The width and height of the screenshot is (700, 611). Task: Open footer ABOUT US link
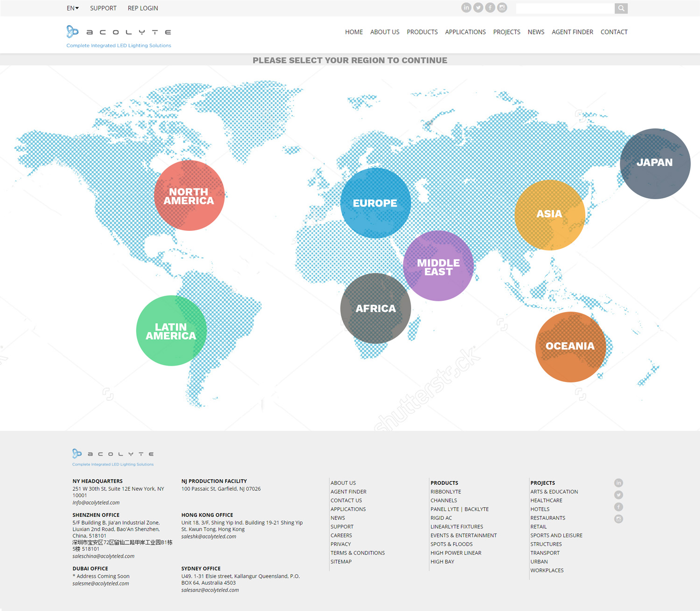[343, 483]
